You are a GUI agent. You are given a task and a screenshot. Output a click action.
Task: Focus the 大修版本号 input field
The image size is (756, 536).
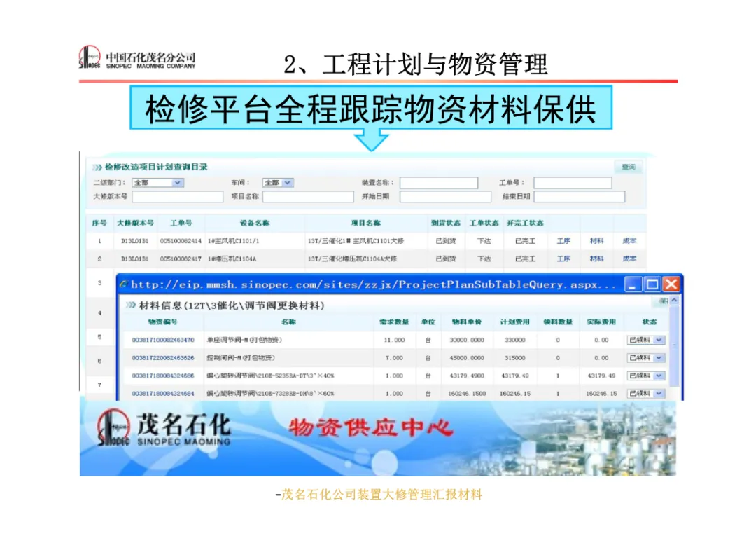pos(177,196)
